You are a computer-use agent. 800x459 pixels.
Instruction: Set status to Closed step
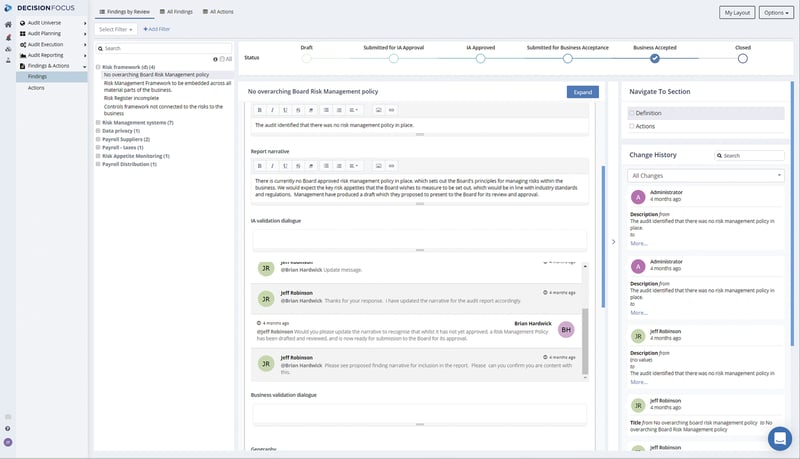click(742, 59)
